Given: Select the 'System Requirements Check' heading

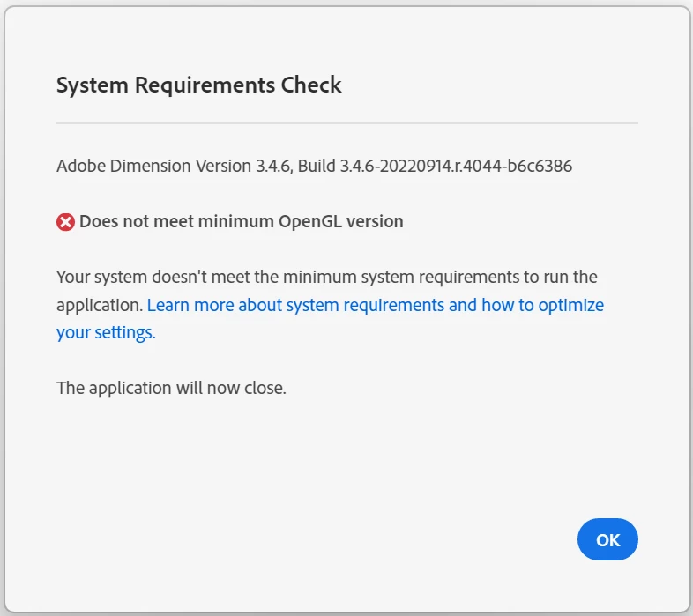Looking at the screenshot, I should [x=199, y=85].
